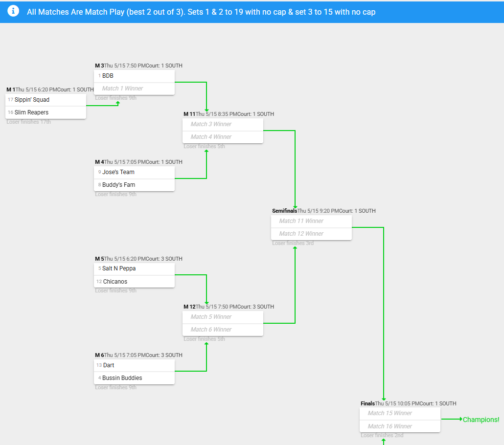Select Dart team in Match 6
This screenshot has height=445, width=504.
pyautogui.click(x=109, y=365)
